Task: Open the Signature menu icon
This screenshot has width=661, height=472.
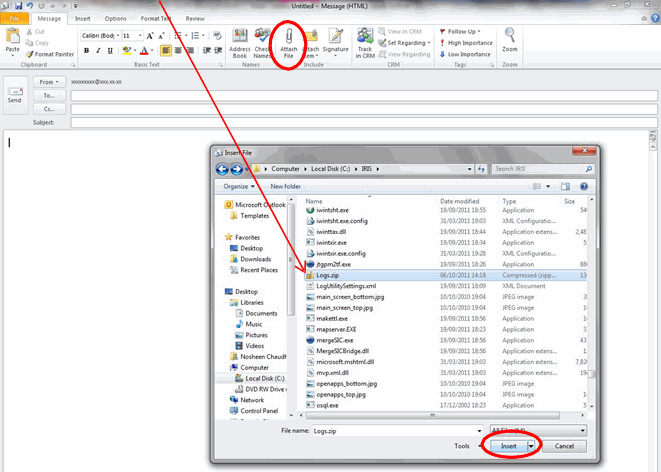Action: tap(336, 36)
